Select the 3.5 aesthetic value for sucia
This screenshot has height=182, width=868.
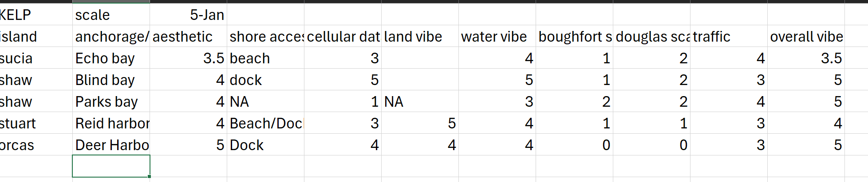click(188, 58)
